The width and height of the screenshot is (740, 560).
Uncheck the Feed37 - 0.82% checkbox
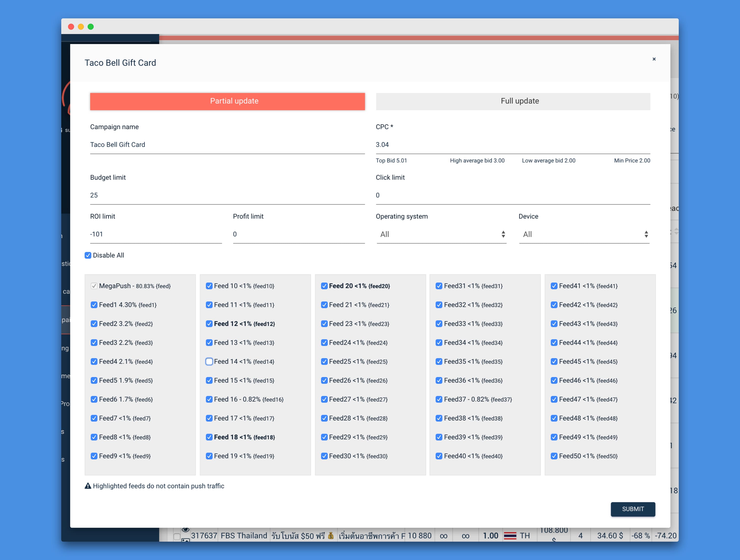tap(439, 399)
